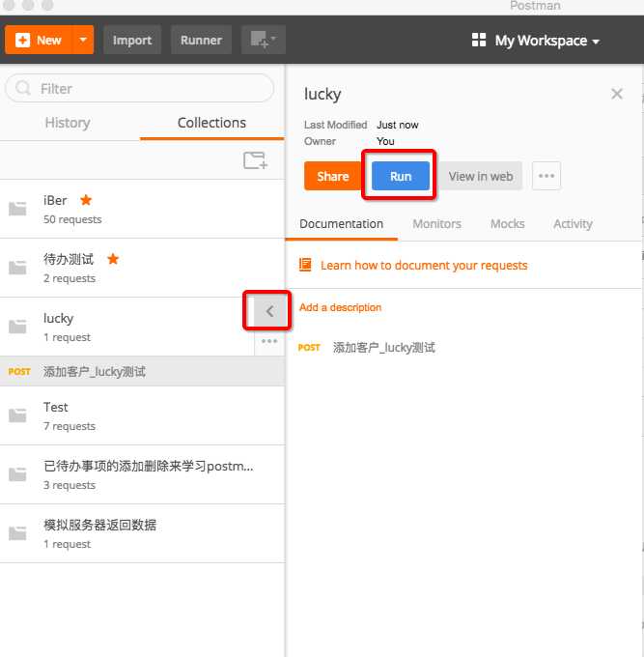Viewport: 644px width, 657px height.
Task: Open the iBer collection folder icon
Action: 17,209
